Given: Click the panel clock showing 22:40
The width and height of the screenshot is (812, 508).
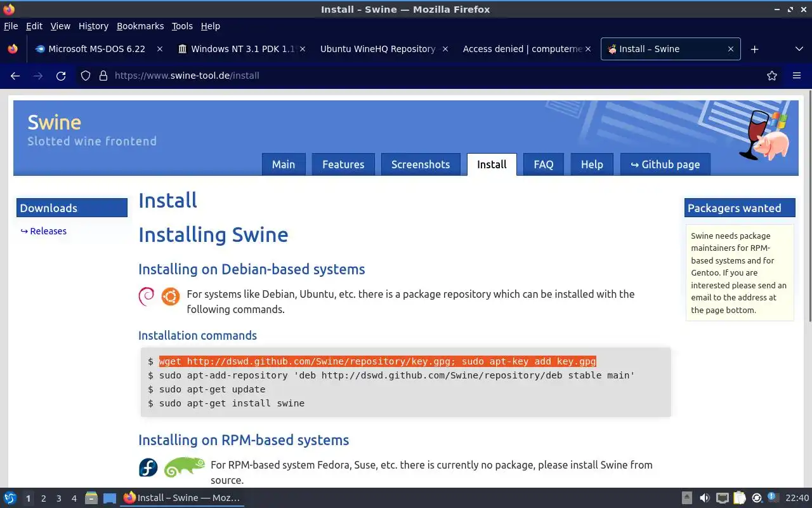Looking at the screenshot, I should pos(797,498).
